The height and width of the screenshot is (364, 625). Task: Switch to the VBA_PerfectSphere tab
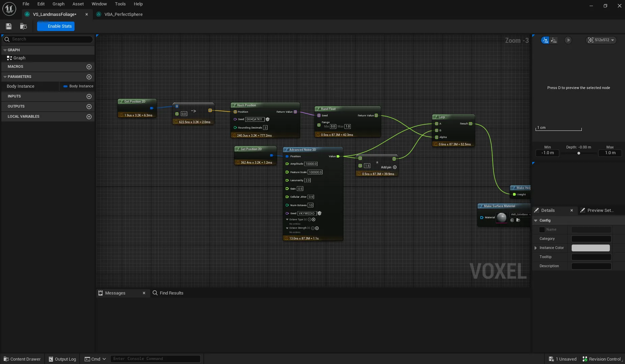[x=123, y=14]
